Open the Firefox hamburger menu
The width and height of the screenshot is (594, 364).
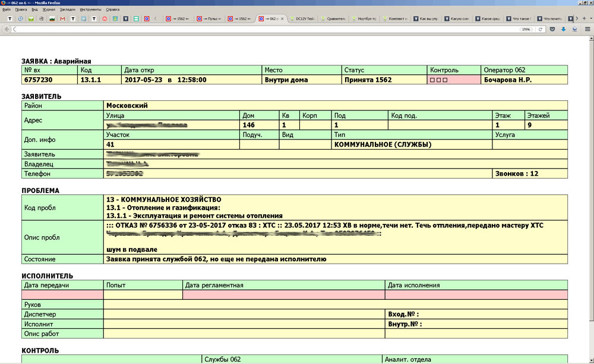[587, 29]
